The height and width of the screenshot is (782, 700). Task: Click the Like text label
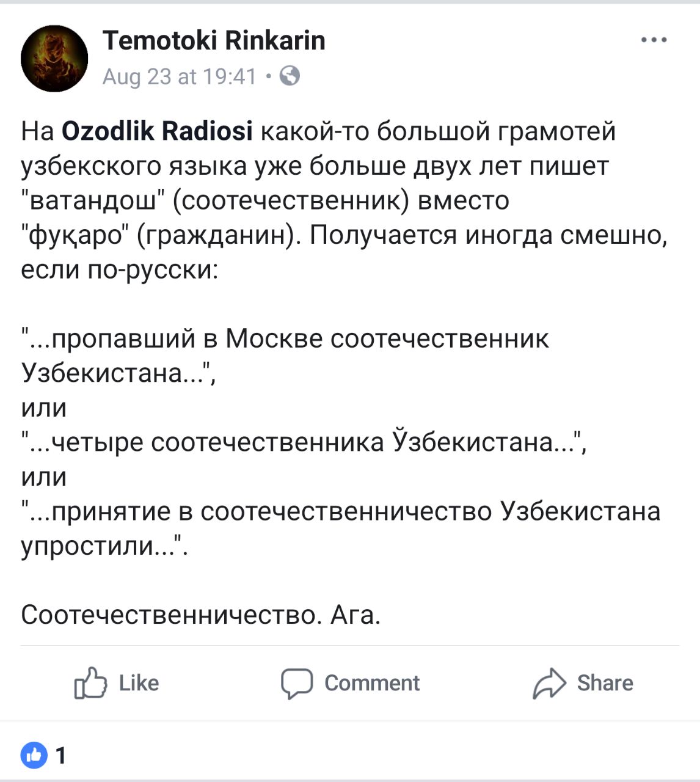click(x=139, y=683)
